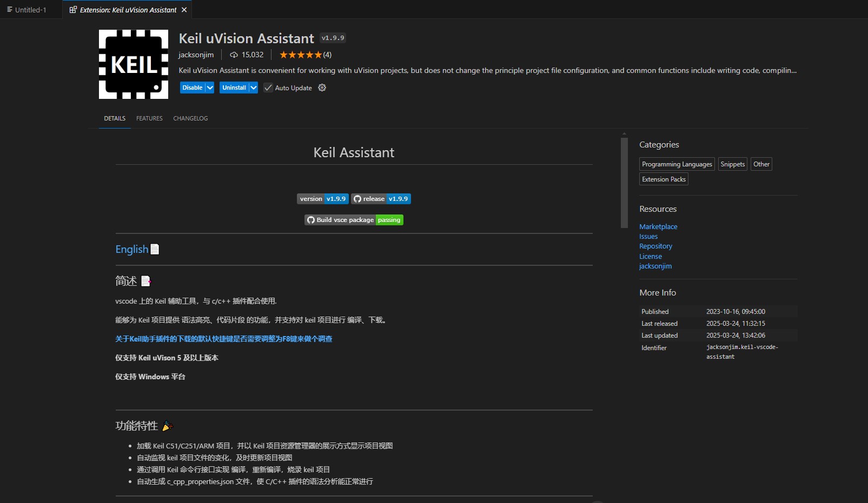Screen dimensions: 868x503
Task: Open the Issues resource link
Action: [648, 236]
